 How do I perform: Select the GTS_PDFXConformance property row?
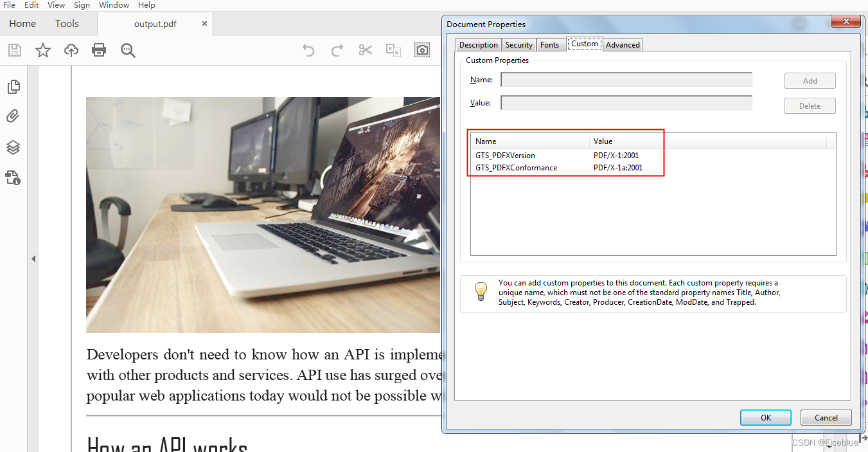click(653, 168)
